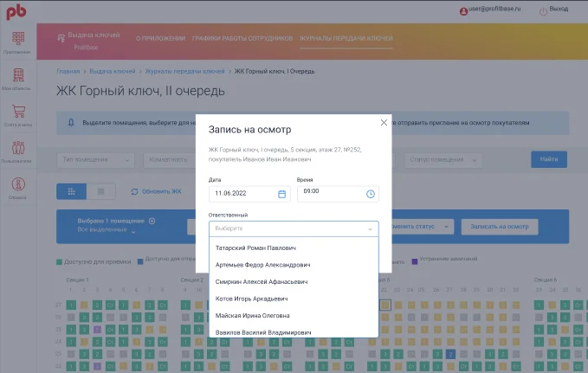This screenshot has width=588, height=373.
Task: Click the clock icon in the time field
Action: pyautogui.click(x=371, y=194)
